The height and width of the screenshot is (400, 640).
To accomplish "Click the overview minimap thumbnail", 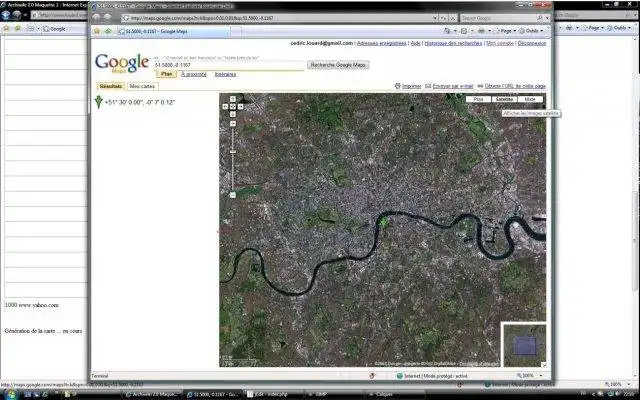I will tap(524, 345).
